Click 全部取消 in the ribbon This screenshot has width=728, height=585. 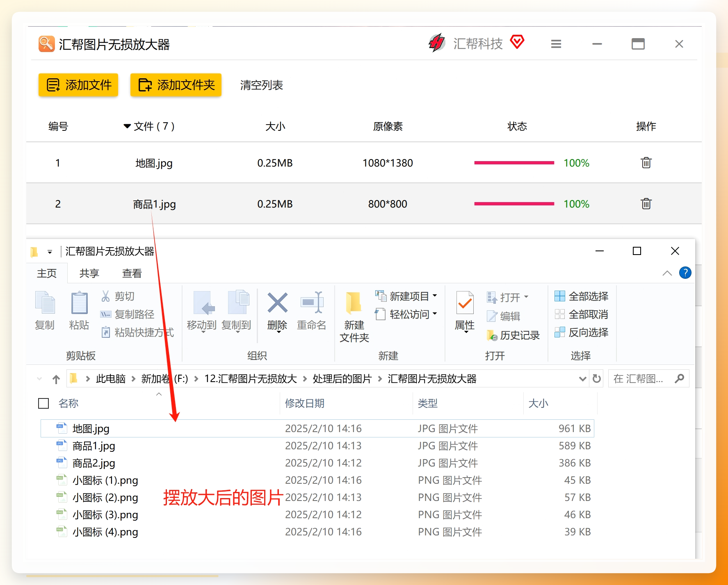pos(582,314)
